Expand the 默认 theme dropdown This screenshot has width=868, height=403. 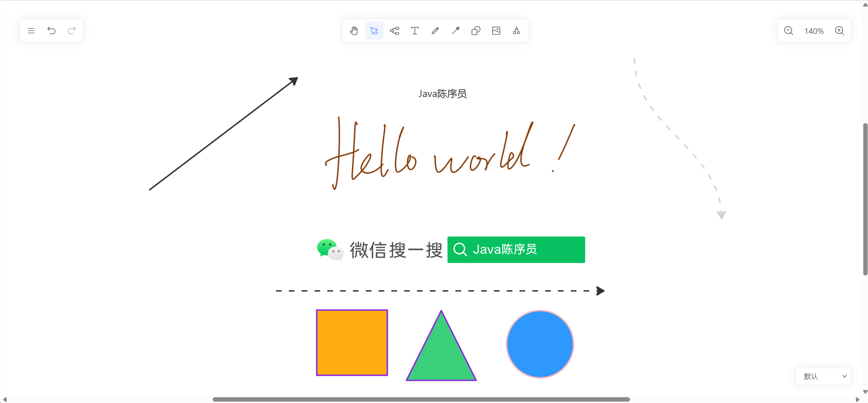point(823,376)
